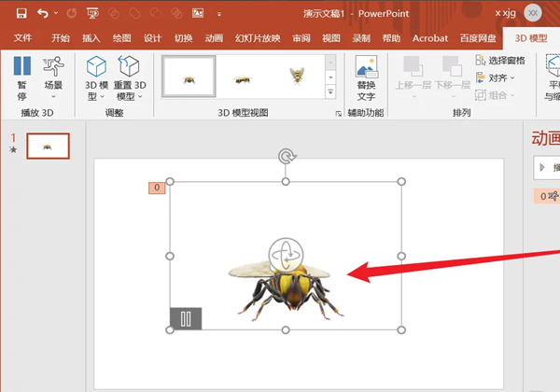Start slideshow from beginning icon
Screen dimensions: 560x392
(x=92, y=14)
